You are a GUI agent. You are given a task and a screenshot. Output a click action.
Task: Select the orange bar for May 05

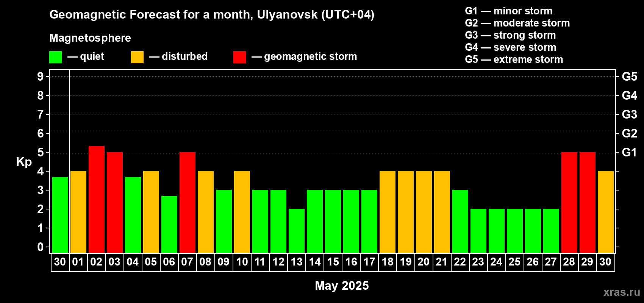pos(151,212)
